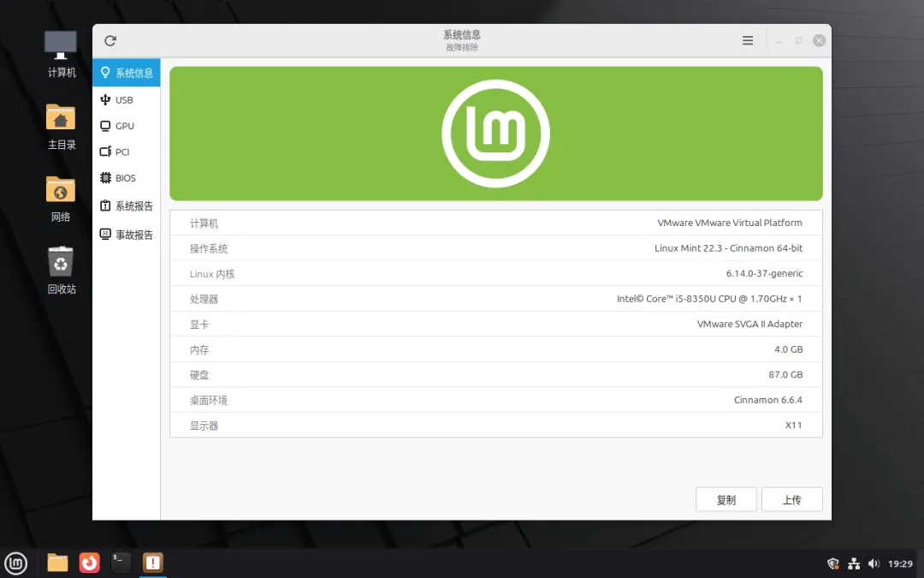Click the Linux Mint 22.3 - Cinnamon 64-bit value
The width and height of the screenshot is (924, 578).
pyautogui.click(x=728, y=248)
